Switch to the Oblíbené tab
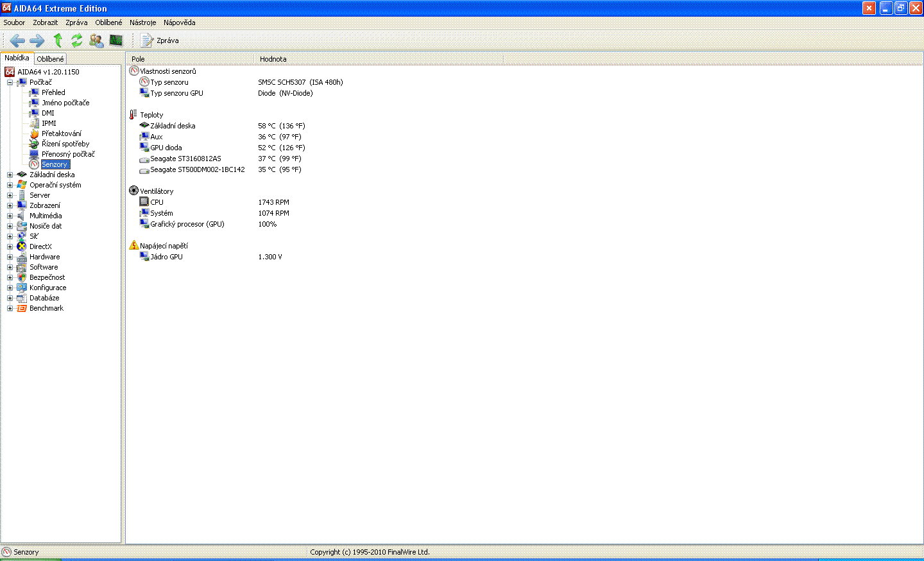924x561 pixels. (50, 59)
